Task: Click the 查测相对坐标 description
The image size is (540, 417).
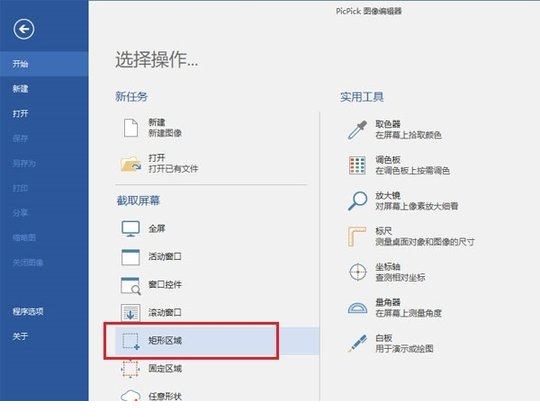Action: tap(400, 278)
